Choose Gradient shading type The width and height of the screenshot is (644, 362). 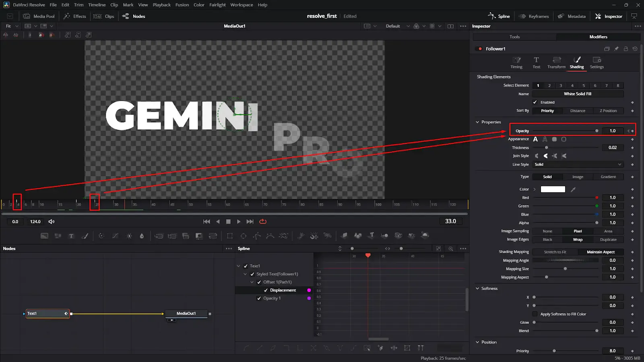[608, 177]
